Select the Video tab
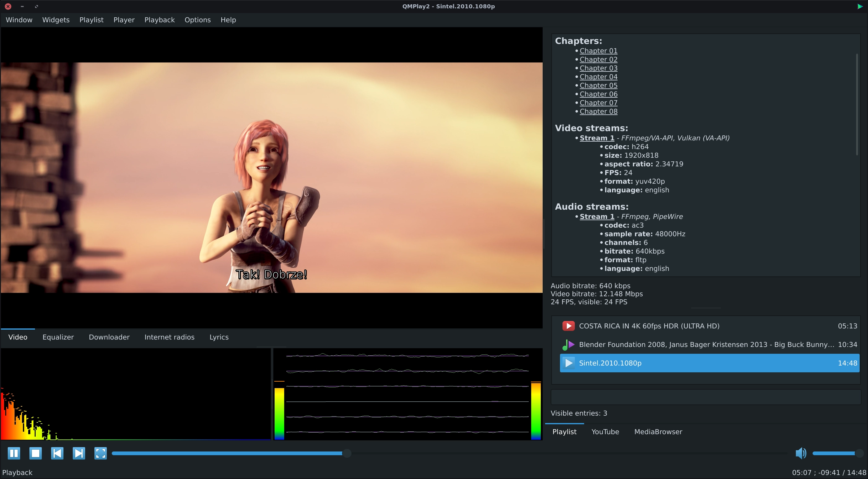Viewport: 868px width, 479px height. [x=18, y=337]
